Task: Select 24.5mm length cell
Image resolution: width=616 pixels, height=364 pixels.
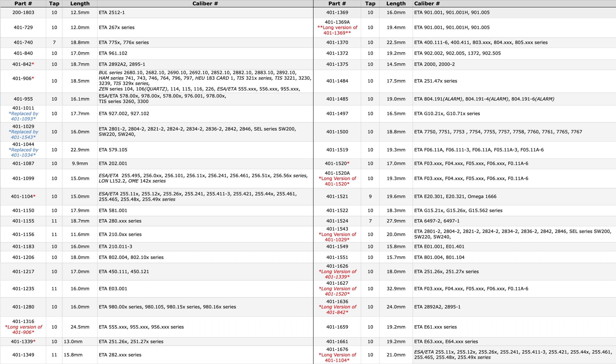Action: 80,327
